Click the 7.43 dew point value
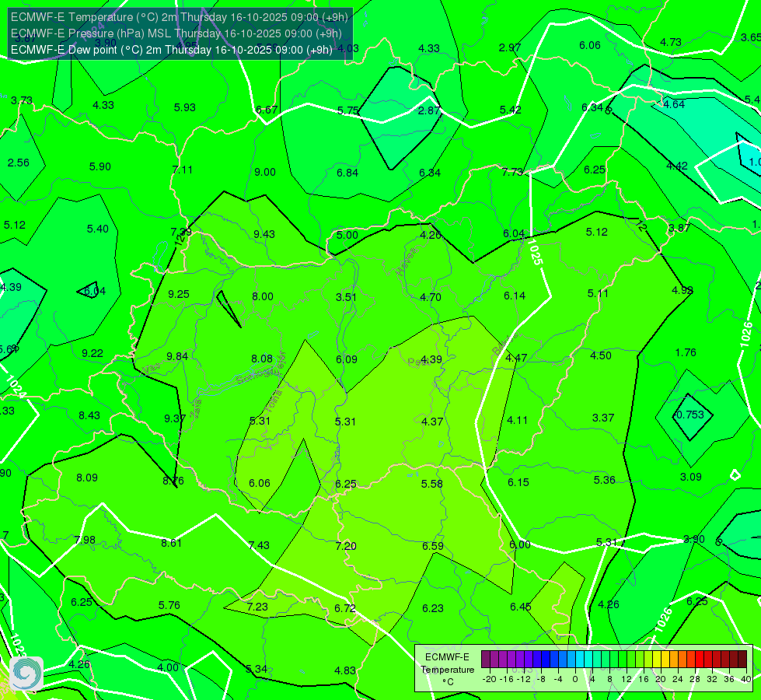This screenshot has width=761, height=700. [x=259, y=545]
